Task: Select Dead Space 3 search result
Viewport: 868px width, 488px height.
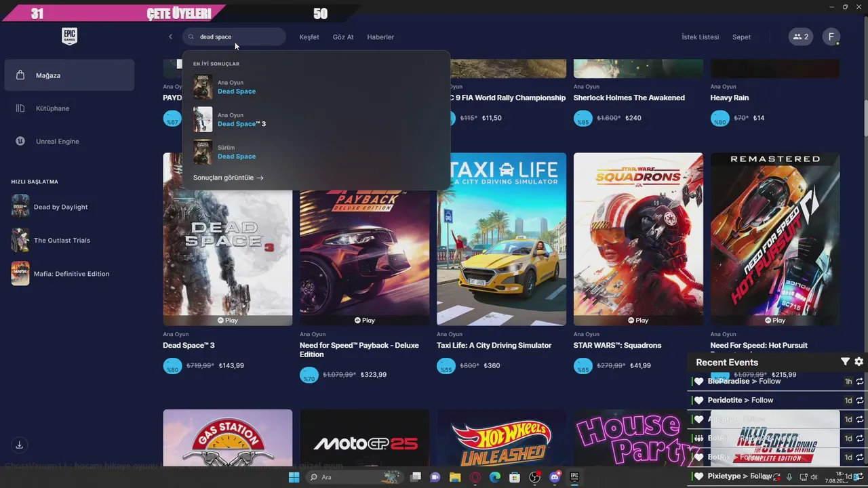Action: (x=316, y=119)
